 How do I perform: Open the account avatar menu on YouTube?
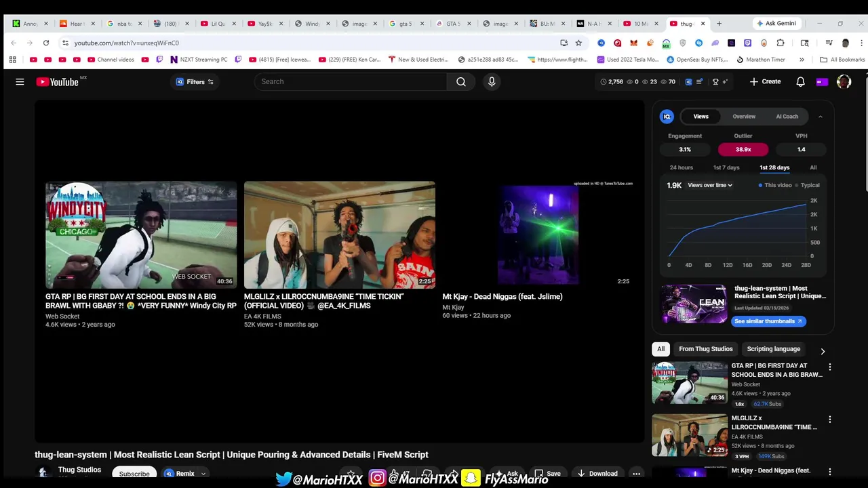[844, 82]
